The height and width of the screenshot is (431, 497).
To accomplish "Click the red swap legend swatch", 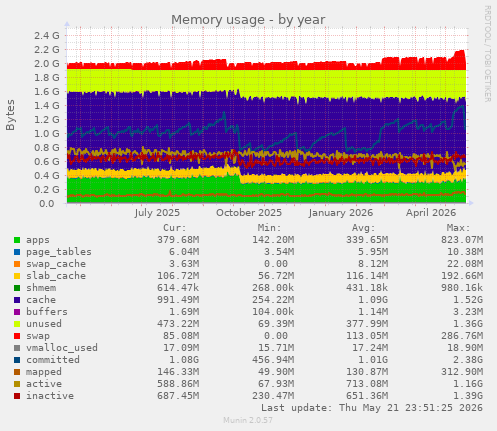I will (17, 336).
